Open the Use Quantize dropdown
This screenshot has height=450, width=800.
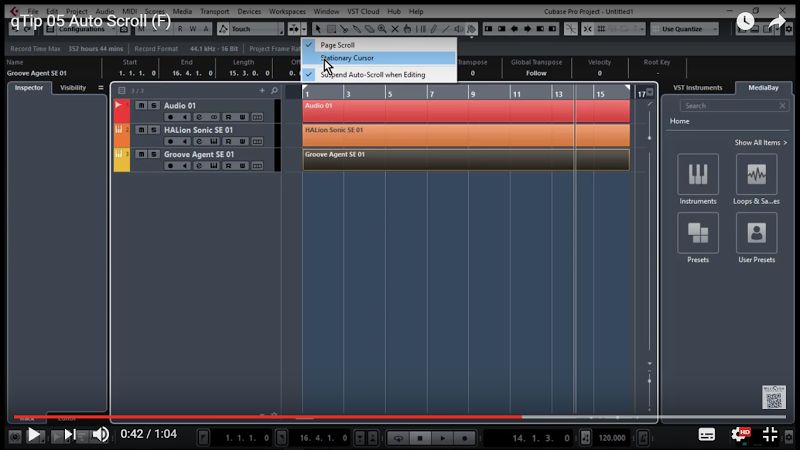click(x=685, y=29)
